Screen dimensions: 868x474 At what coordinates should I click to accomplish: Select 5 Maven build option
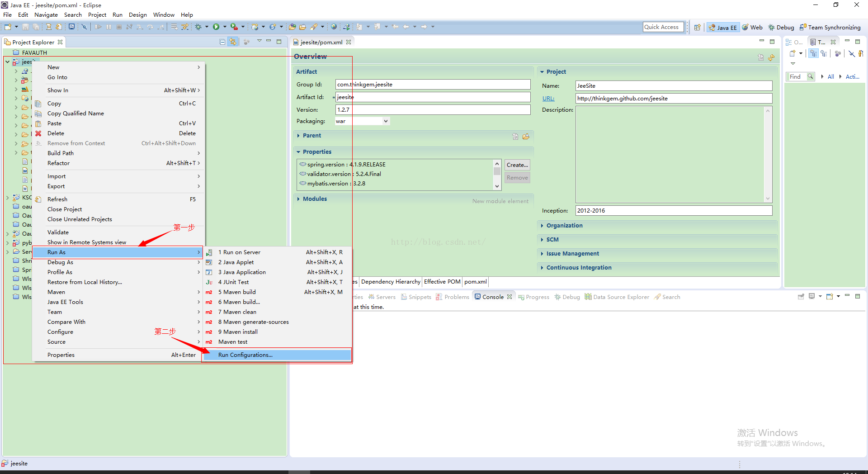click(277, 292)
